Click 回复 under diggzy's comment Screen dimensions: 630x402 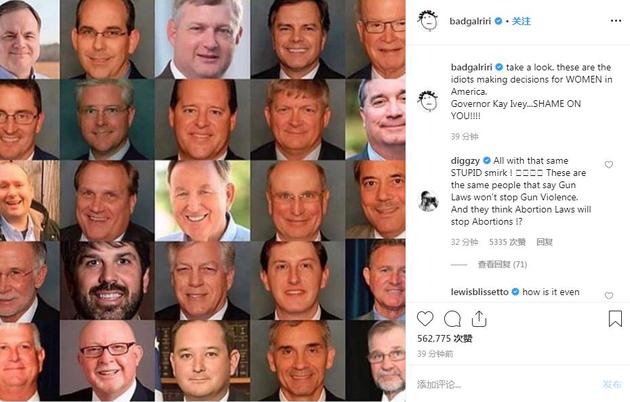545,242
